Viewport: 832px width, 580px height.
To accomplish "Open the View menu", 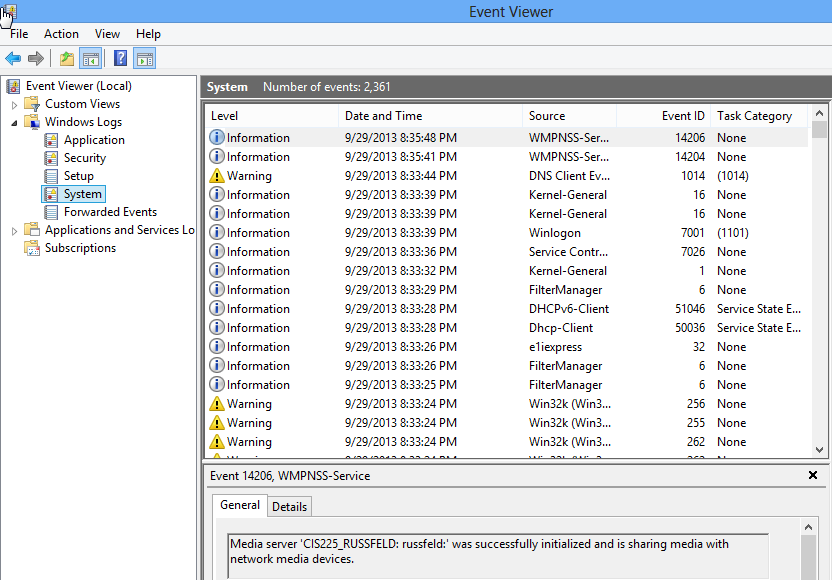I will (x=107, y=34).
